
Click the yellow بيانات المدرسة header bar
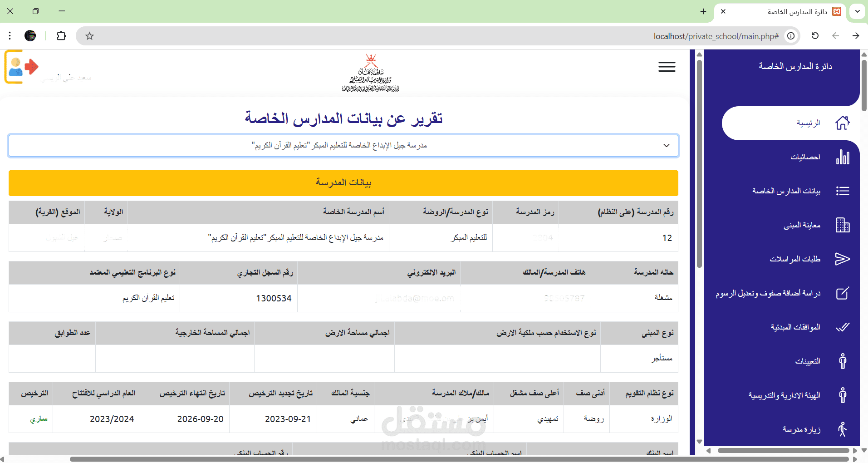[343, 183]
